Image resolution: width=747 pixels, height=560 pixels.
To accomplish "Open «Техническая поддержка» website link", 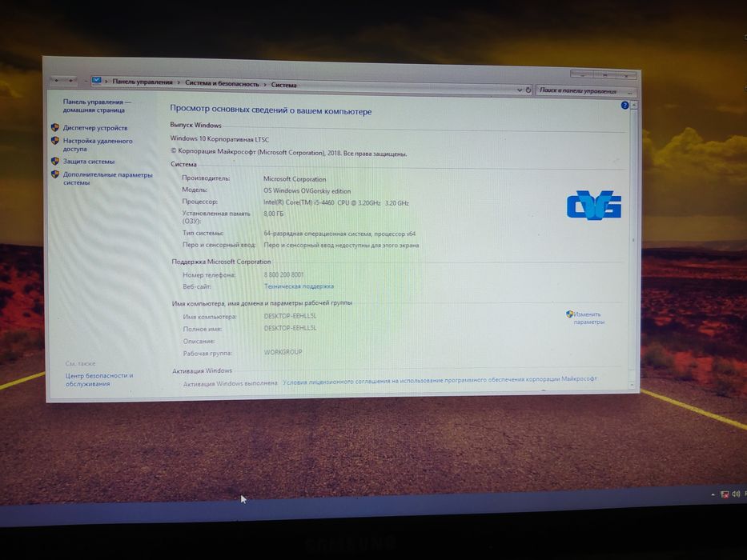I will tap(299, 286).
